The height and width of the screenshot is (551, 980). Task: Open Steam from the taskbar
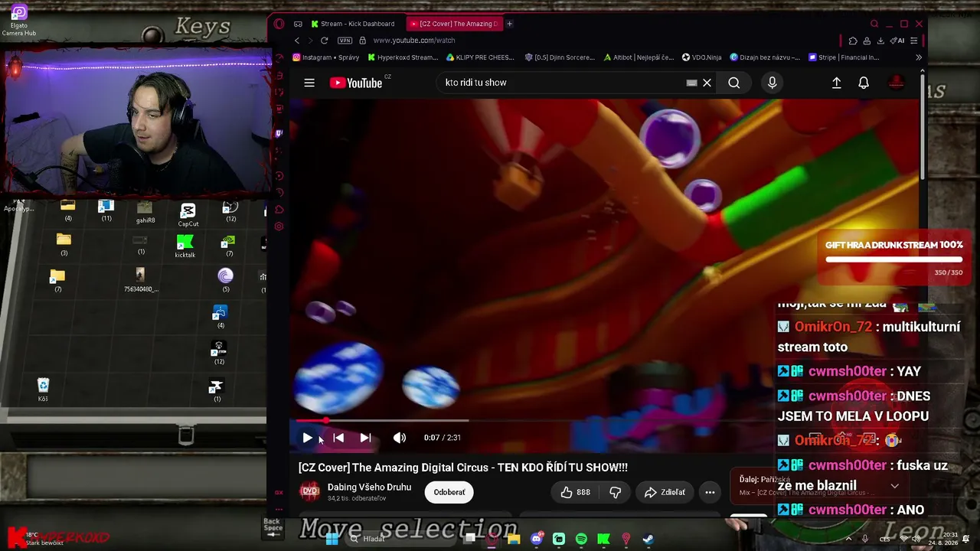click(x=648, y=539)
